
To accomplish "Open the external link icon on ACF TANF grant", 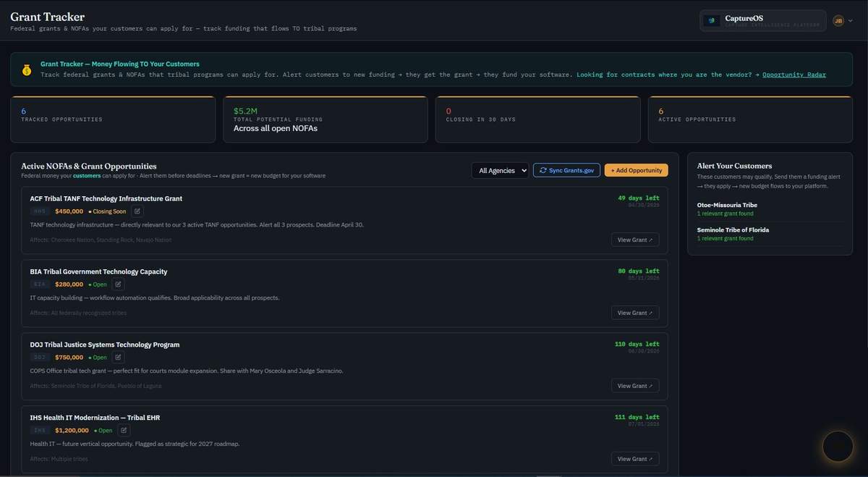I will [x=137, y=211].
